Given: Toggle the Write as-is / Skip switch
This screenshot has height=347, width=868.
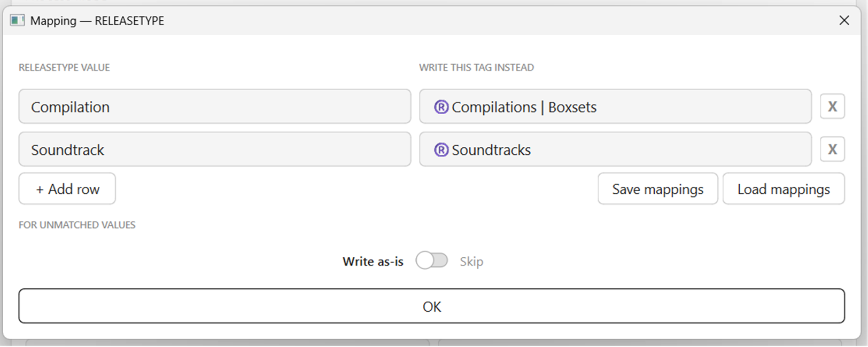Looking at the screenshot, I should point(432,261).
